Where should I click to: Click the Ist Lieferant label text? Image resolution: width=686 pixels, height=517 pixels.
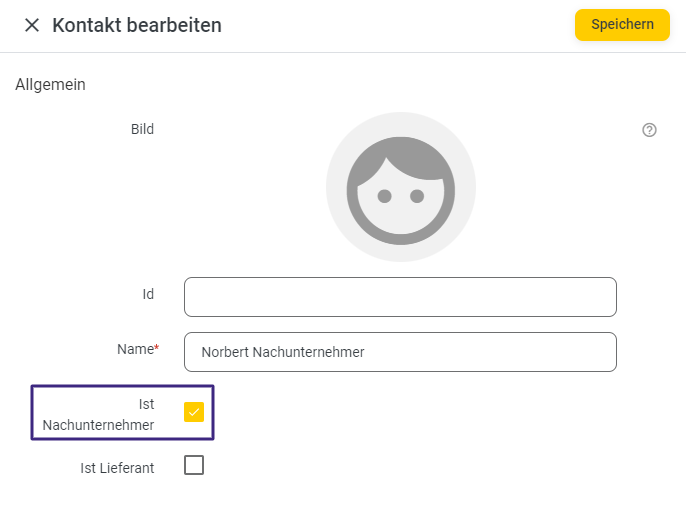point(117,468)
